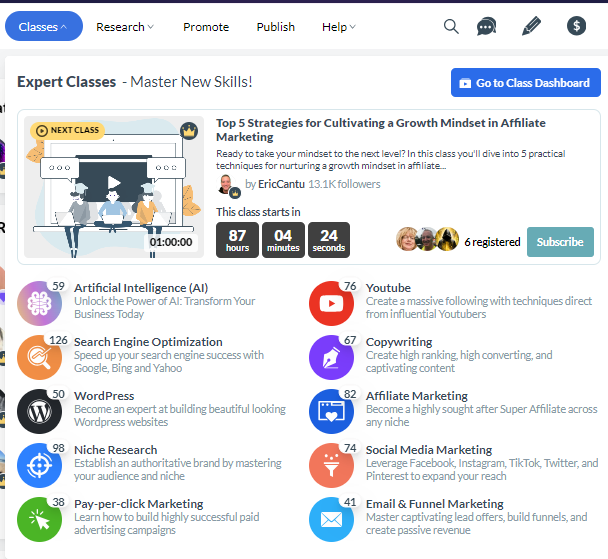
Task: Click the Email & Funnel envelope icon
Action: [x=332, y=519]
